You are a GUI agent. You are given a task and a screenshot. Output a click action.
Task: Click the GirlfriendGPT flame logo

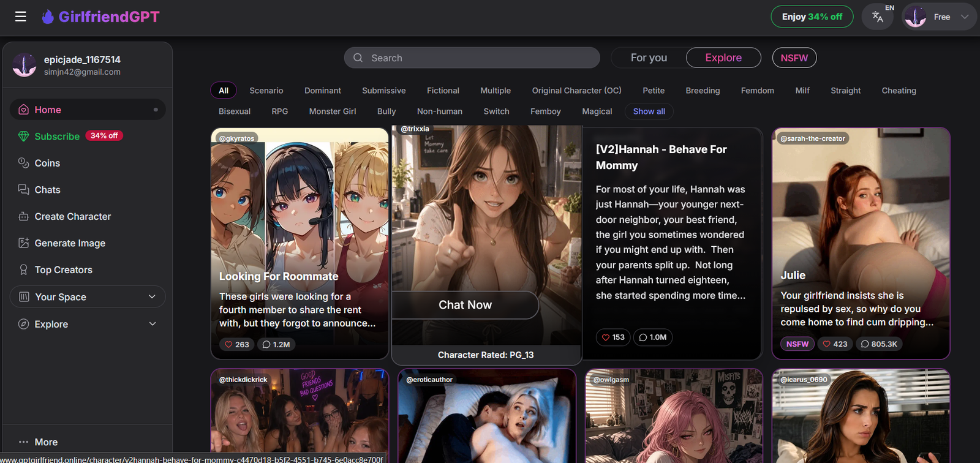point(48,17)
